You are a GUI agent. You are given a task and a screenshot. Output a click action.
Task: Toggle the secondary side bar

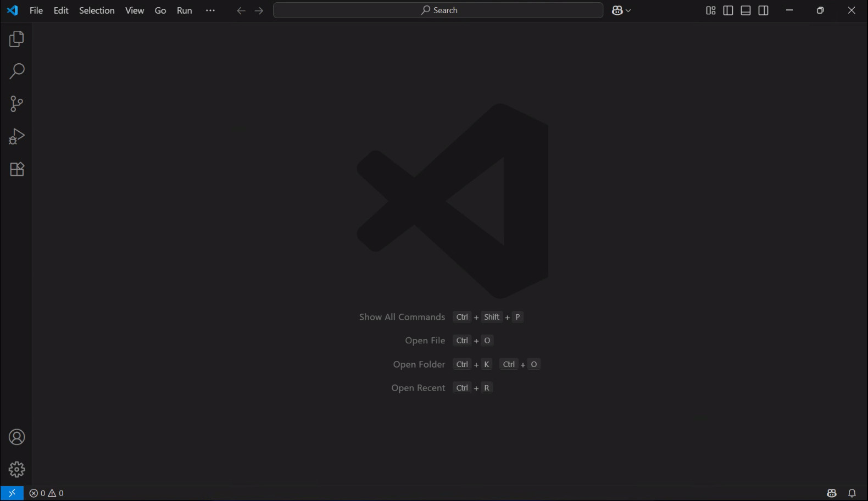764,10
